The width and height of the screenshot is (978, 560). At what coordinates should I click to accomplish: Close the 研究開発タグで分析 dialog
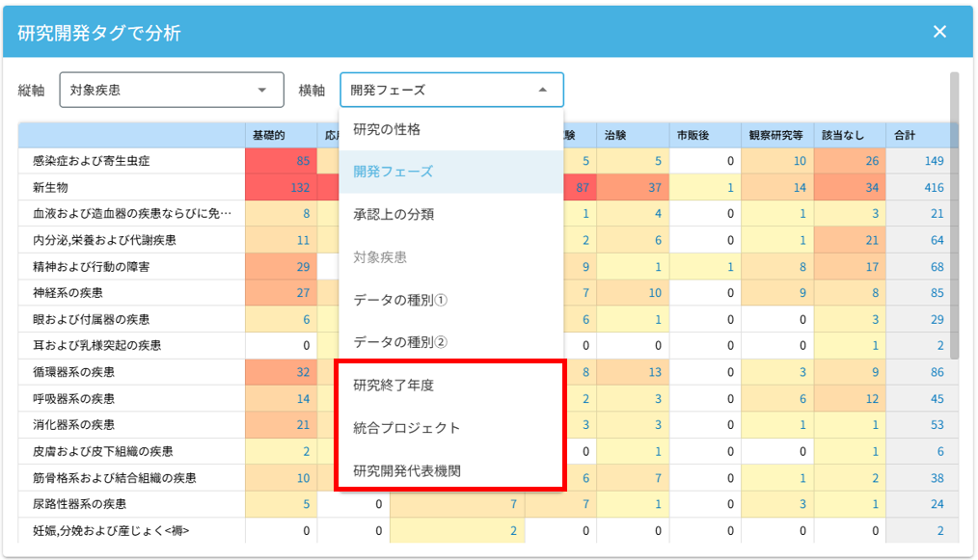(x=939, y=32)
